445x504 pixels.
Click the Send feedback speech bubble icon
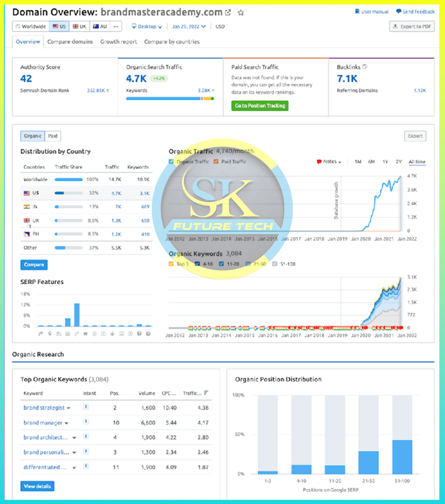pos(399,12)
